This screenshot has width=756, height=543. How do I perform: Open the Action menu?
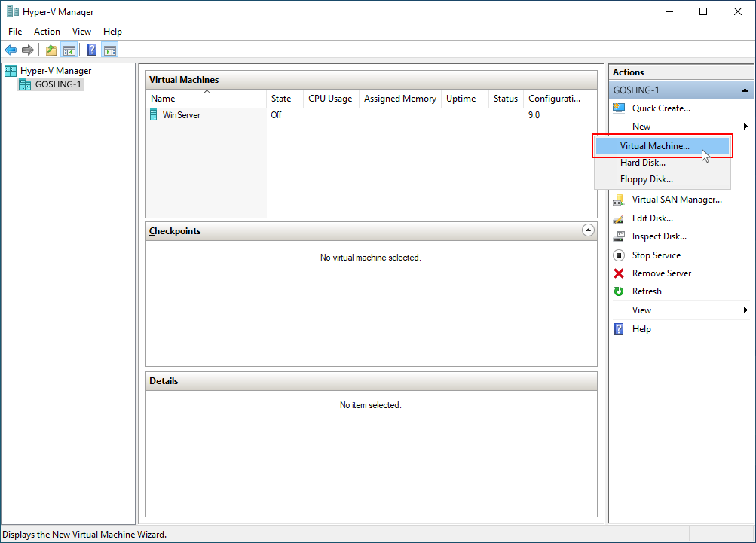(x=47, y=32)
